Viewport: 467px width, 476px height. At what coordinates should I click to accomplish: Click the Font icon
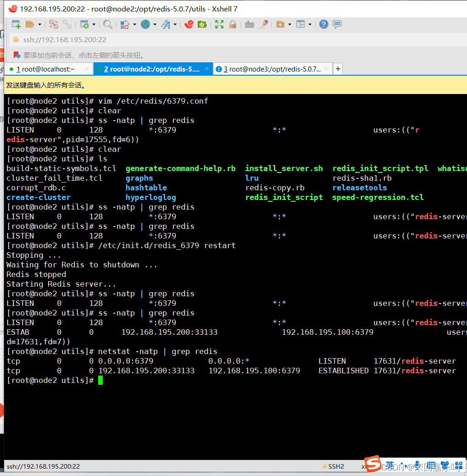[166, 24]
